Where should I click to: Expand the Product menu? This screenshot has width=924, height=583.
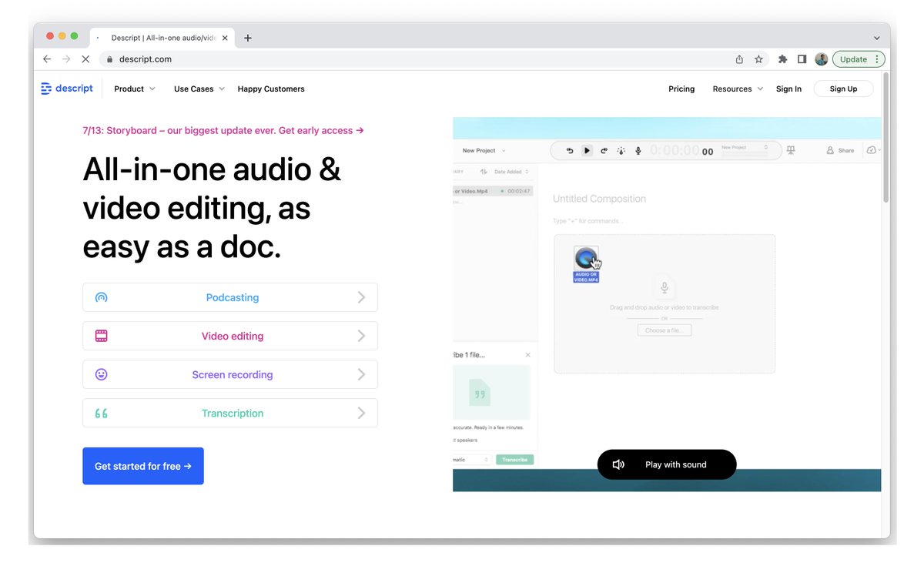(135, 89)
